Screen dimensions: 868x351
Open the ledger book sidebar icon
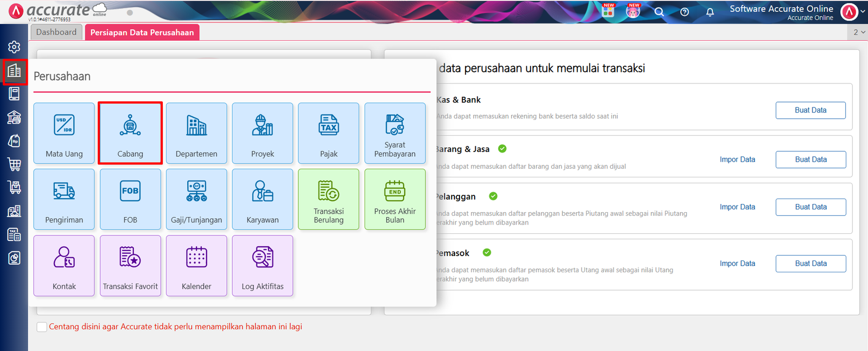point(14,94)
